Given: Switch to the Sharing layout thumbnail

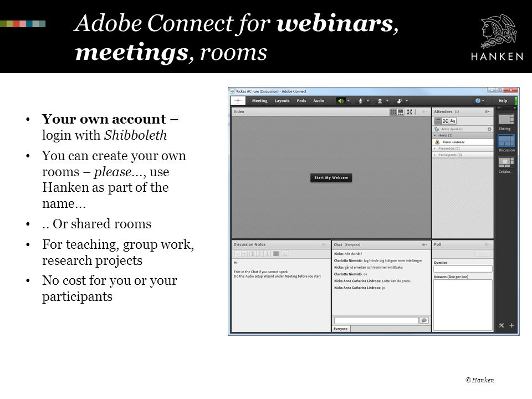Looking at the screenshot, I should click(x=506, y=120).
